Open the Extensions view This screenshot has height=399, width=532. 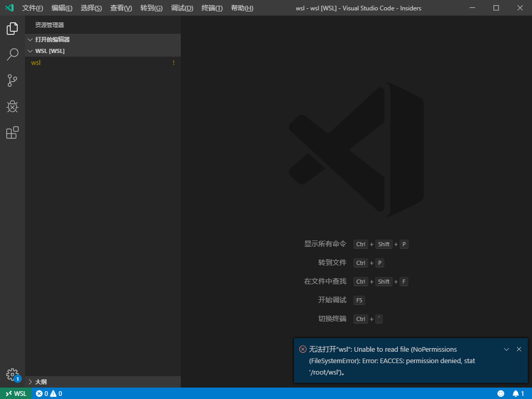click(x=12, y=132)
